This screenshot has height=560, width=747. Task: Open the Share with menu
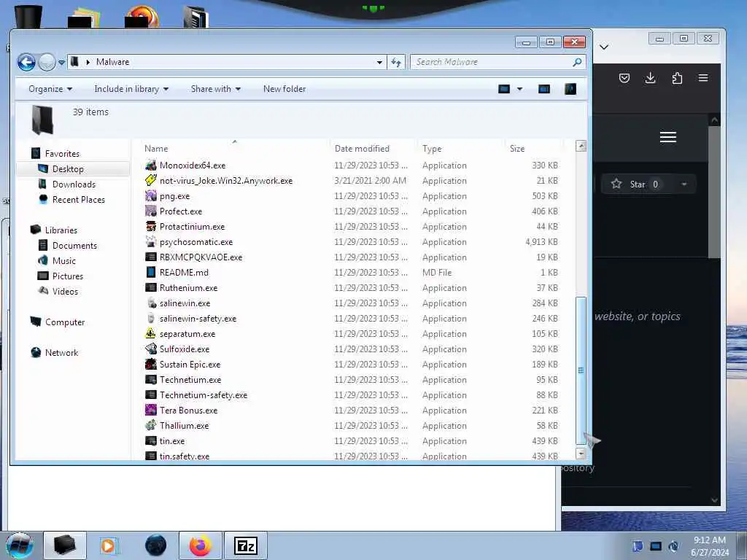pyautogui.click(x=215, y=89)
